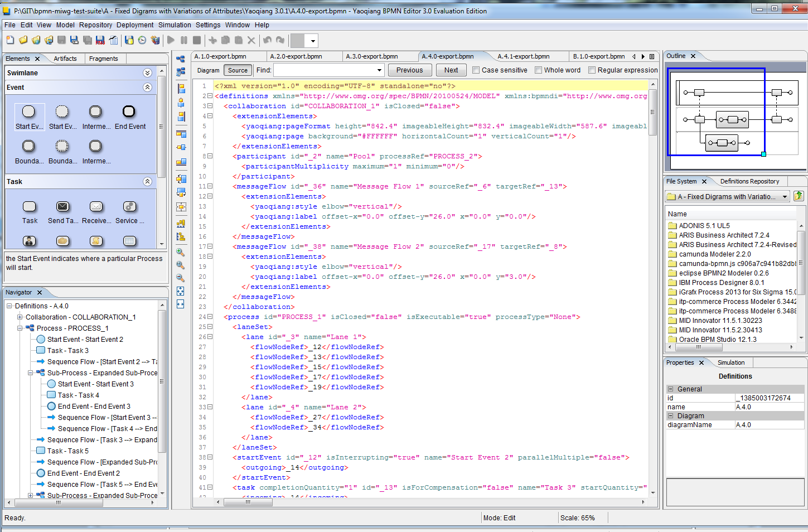Expand the Swimlane palette section

pyautogui.click(x=147, y=73)
